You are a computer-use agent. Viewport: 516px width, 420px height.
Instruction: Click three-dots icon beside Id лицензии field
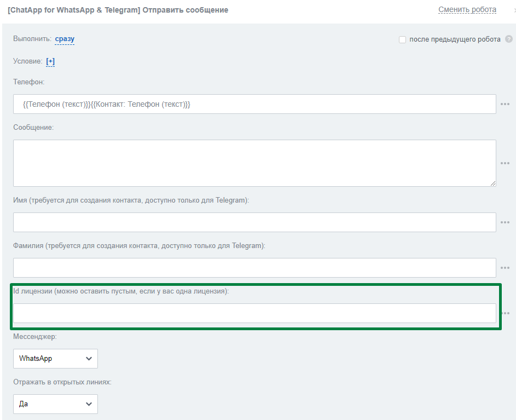[506, 313]
